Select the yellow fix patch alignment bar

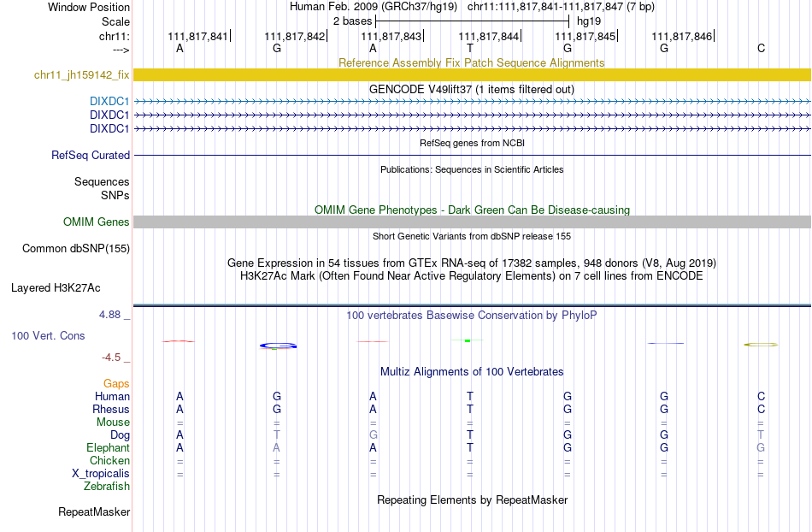(x=472, y=75)
